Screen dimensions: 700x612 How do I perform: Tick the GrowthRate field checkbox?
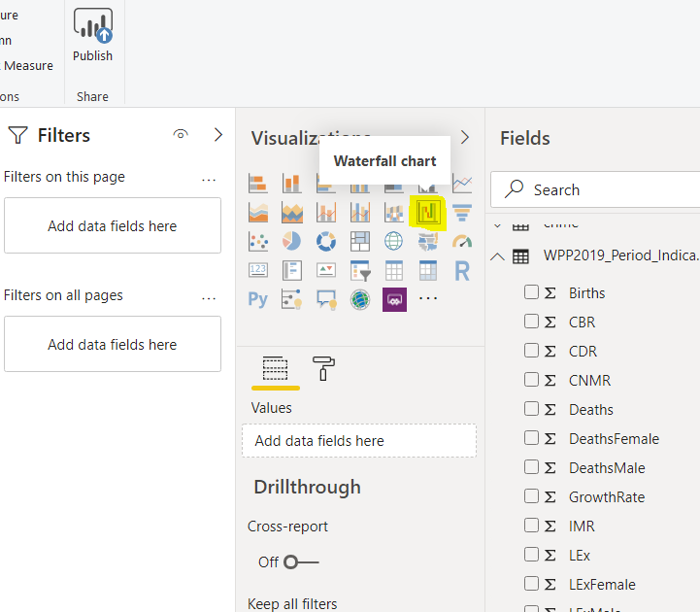pyautogui.click(x=531, y=496)
